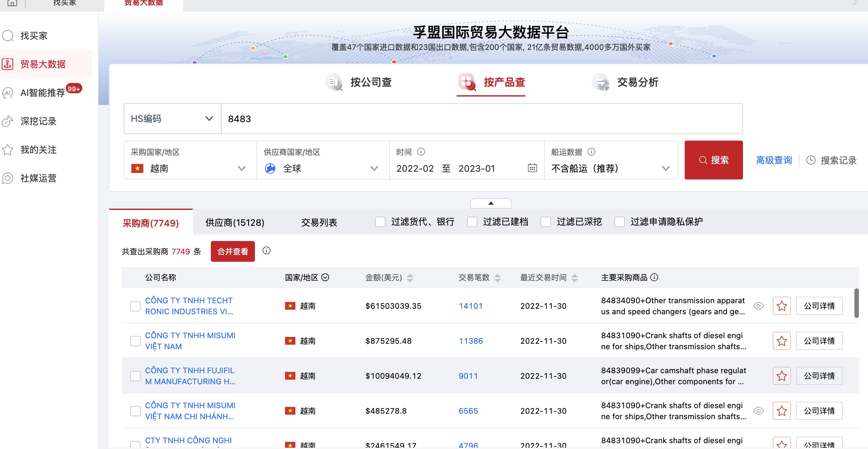Open the 贸易大数据 sidebar panel

click(42, 64)
